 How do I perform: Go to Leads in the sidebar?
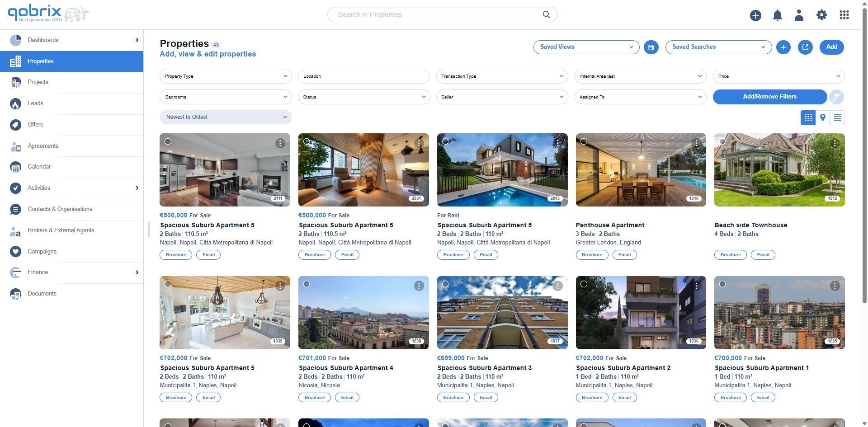pos(36,103)
